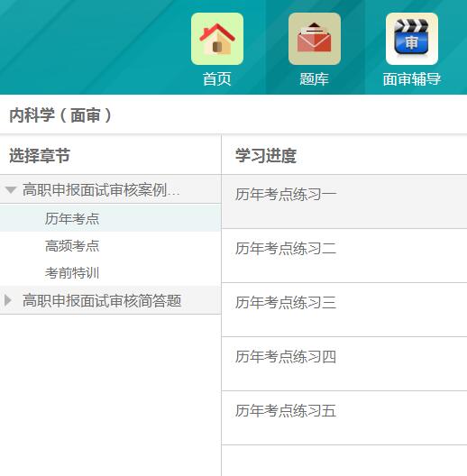Open the 面审辅导 clapperboard icon
The height and width of the screenshot is (476, 467).
(x=412, y=39)
